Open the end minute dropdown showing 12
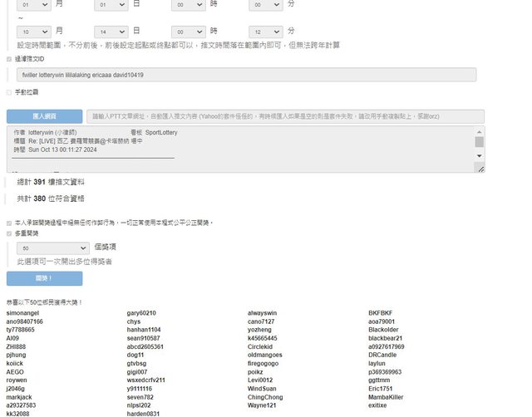The height and width of the screenshot is (417, 532). tap(265, 31)
